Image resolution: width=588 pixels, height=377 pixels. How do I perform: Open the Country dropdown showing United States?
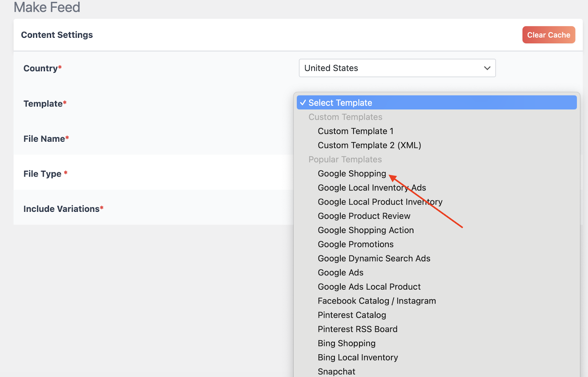click(x=397, y=68)
